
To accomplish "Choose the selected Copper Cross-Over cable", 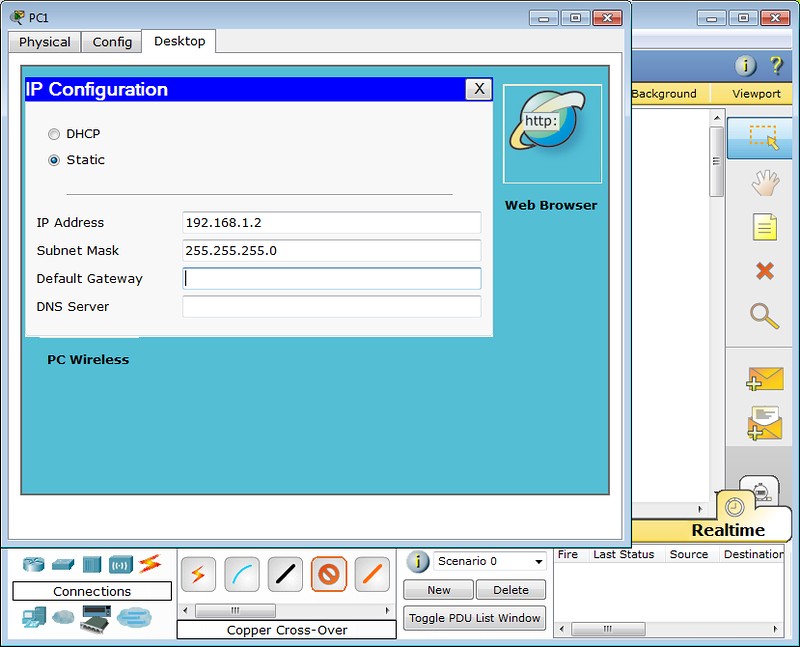I will [x=329, y=575].
